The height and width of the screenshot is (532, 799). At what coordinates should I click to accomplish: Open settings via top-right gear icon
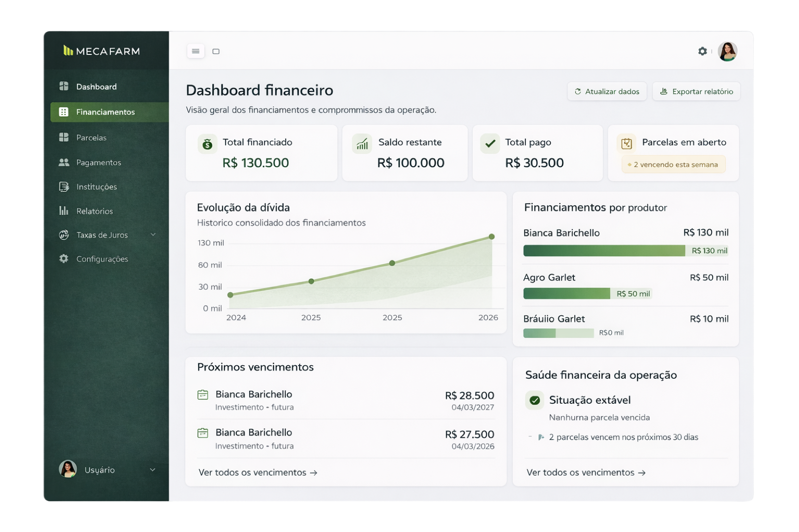pyautogui.click(x=703, y=51)
